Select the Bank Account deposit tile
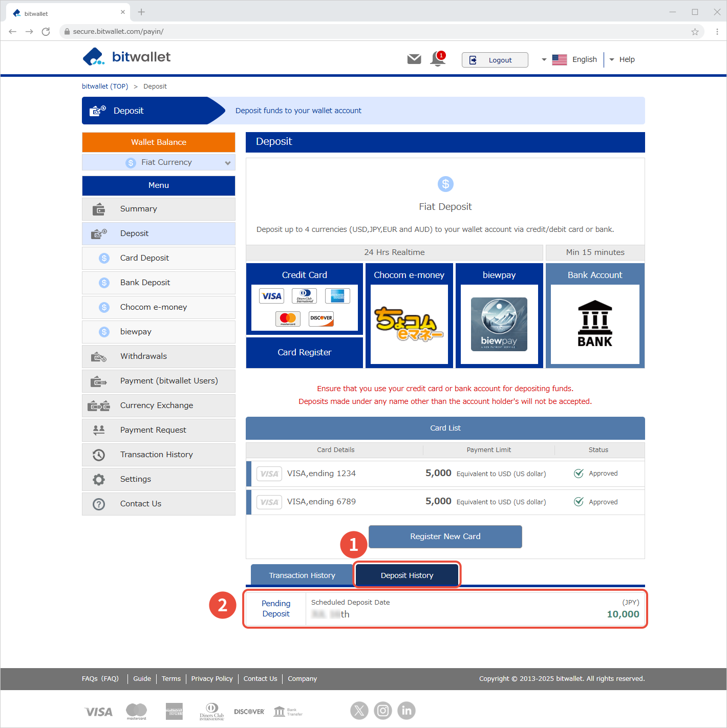727x728 pixels. coord(595,315)
